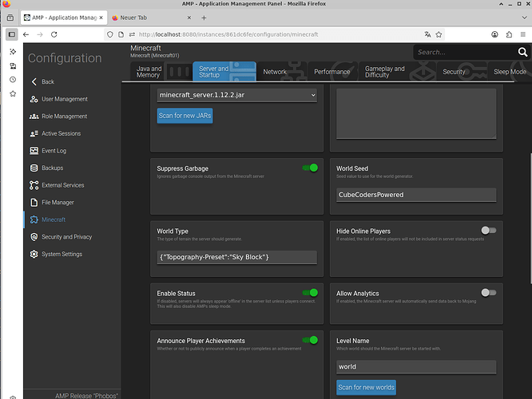Click into World Seed field
This screenshot has width=532, height=399.
[416, 195]
